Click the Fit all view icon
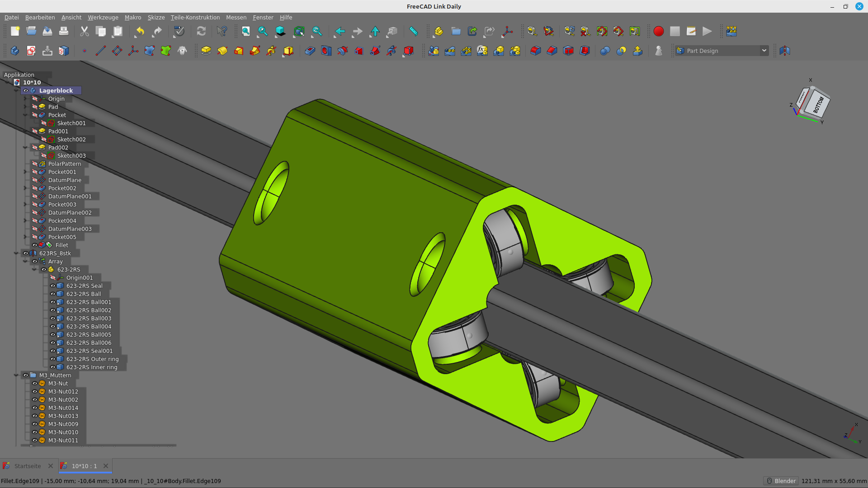The image size is (868, 488). (x=245, y=31)
